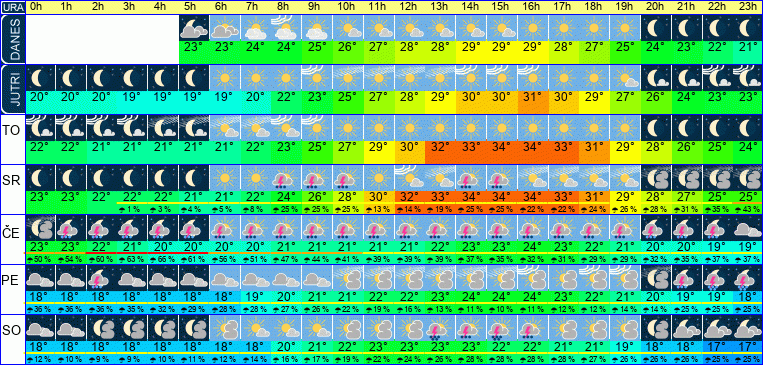
Task: Click the TO 23h clear moon icon
Action: [x=748, y=128]
